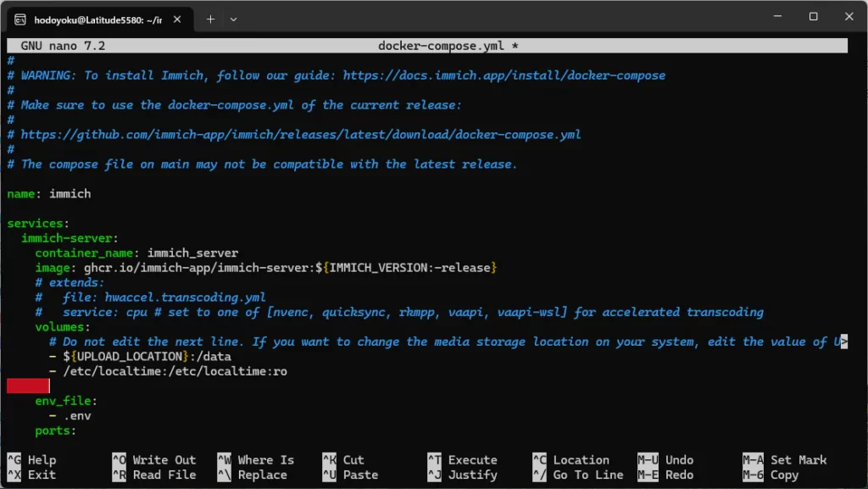Click the ^J Justify shortcut
The width and height of the screenshot is (868, 489).
(x=462, y=475)
